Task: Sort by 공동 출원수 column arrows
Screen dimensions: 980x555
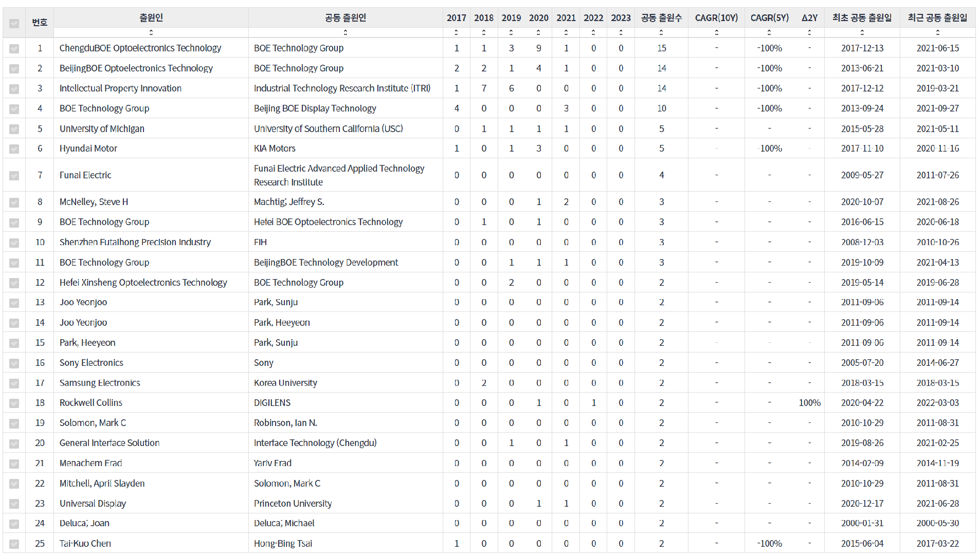Action: (x=661, y=32)
